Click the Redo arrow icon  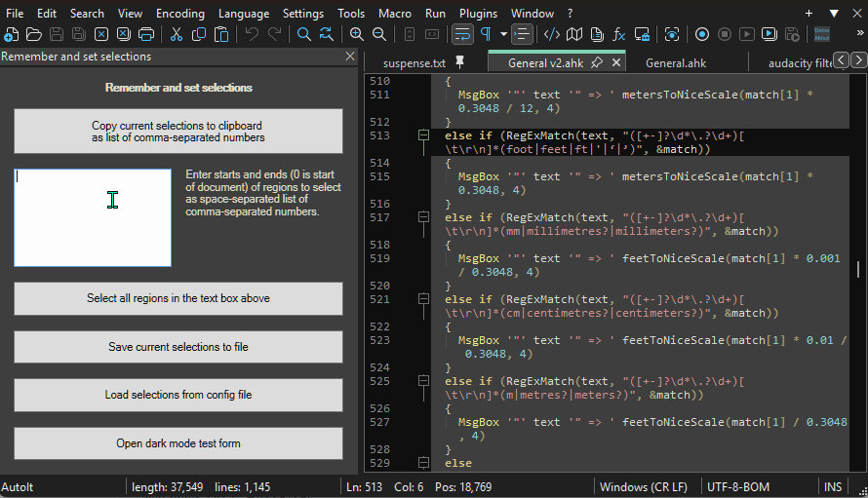[274, 34]
